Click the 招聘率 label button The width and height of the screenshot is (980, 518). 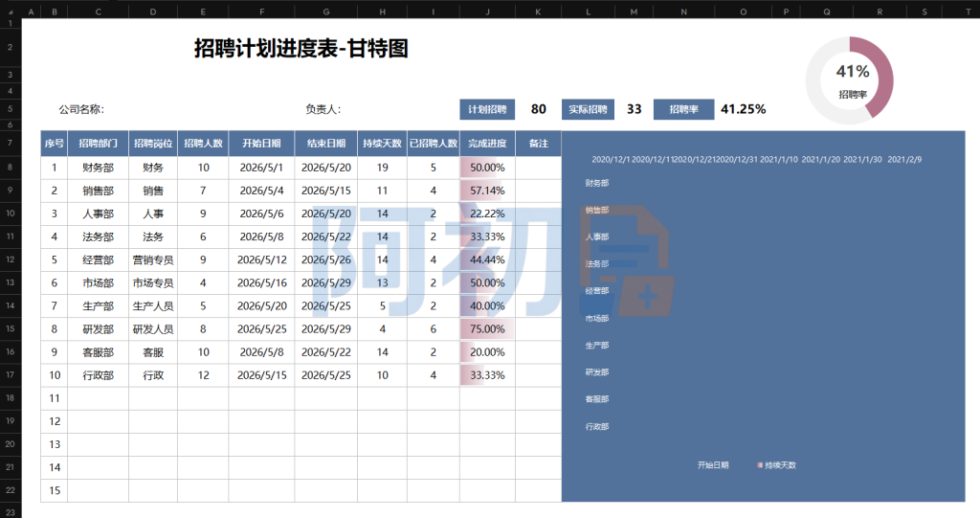tap(683, 109)
